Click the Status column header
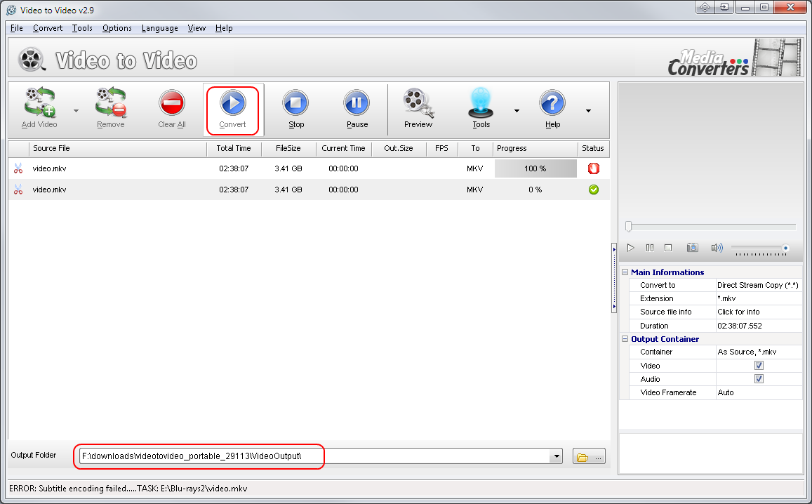Image resolution: width=812 pixels, height=504 pixels. pyautogui.click(x=593, y=148)
